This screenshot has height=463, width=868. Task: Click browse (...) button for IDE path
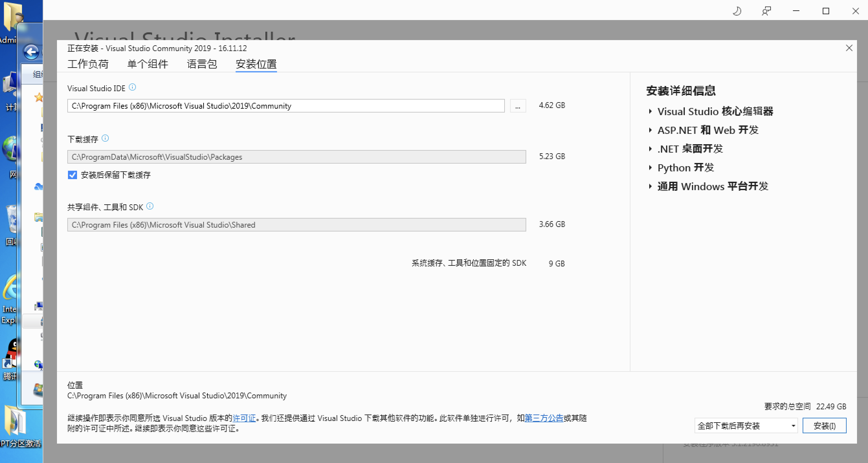[x=517, y=106]
